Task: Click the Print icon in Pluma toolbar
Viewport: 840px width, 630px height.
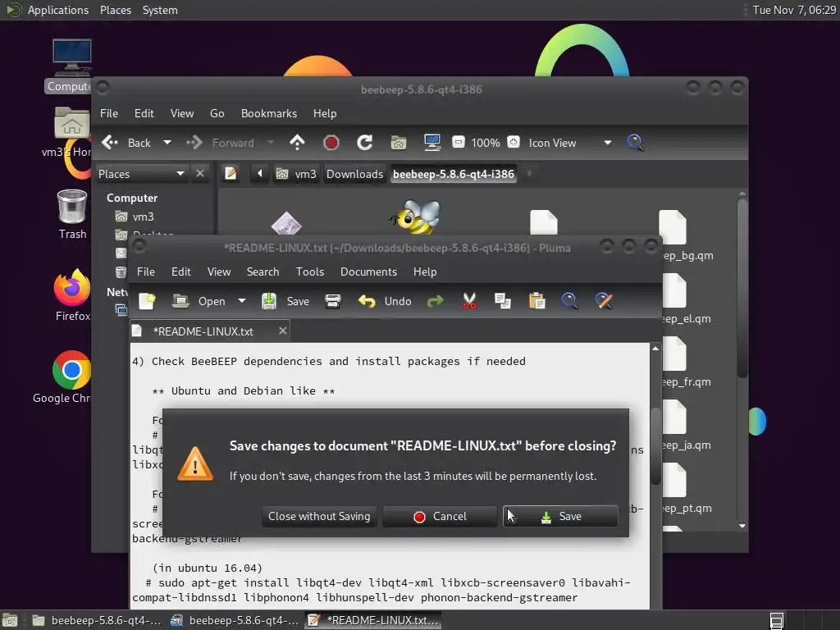Action: pos(333,301)
